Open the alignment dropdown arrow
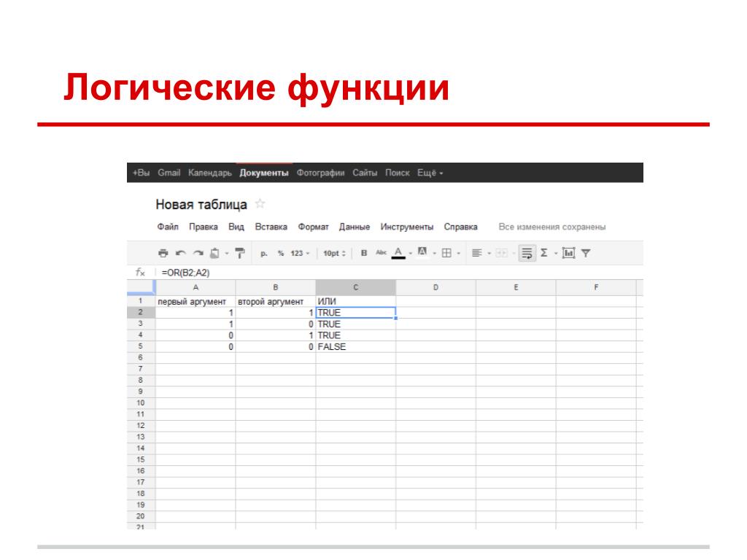 pos(489,253)
